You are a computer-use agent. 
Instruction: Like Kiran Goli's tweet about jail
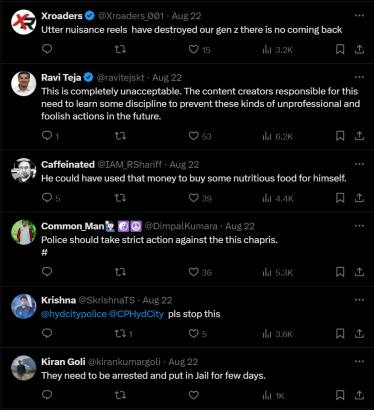(194, 395)
